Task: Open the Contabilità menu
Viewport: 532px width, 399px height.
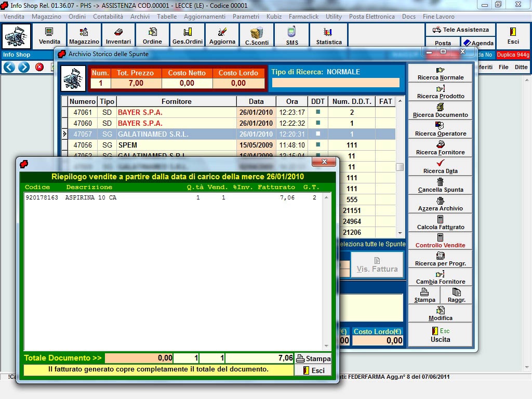Action: (108, 17)
